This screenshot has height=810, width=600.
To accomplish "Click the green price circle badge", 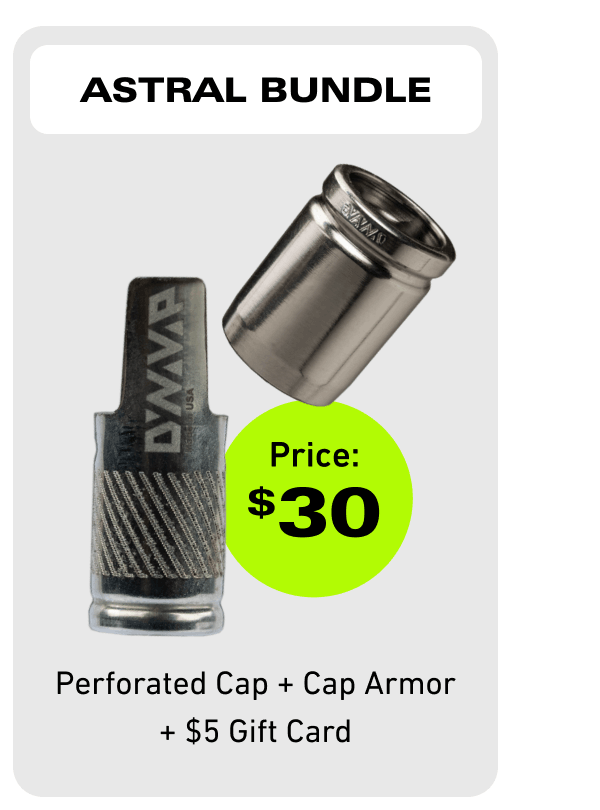I will pyautogui.click(x=318, y=499).
